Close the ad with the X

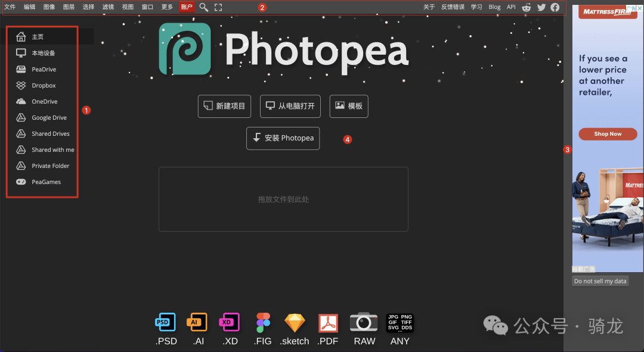pyautogui.click(x=640, y=8)
